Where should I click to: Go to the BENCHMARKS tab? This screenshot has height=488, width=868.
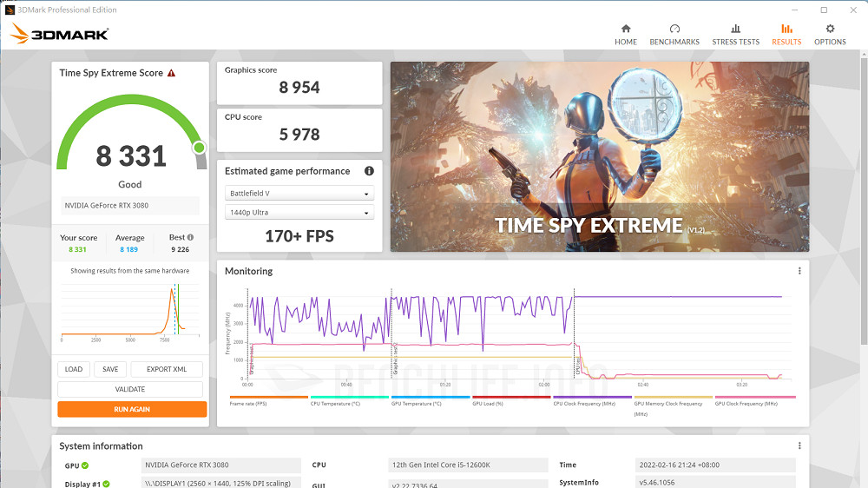[x=674, y=35]
